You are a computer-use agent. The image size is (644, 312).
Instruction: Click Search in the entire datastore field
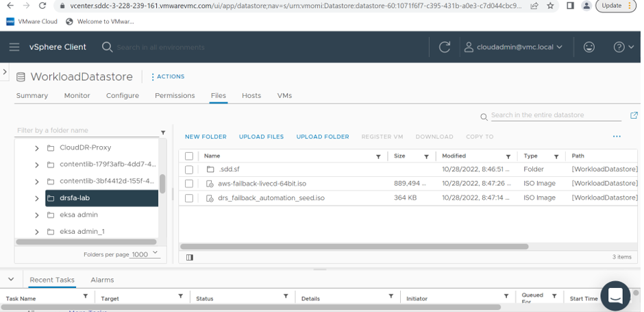coord(556,115)
